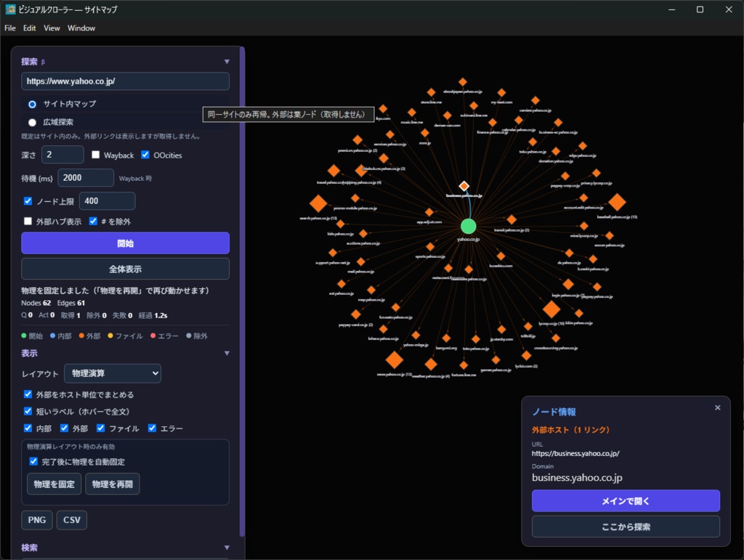Select the kids.yahoo.co.jp node

[x=340, y=224]
